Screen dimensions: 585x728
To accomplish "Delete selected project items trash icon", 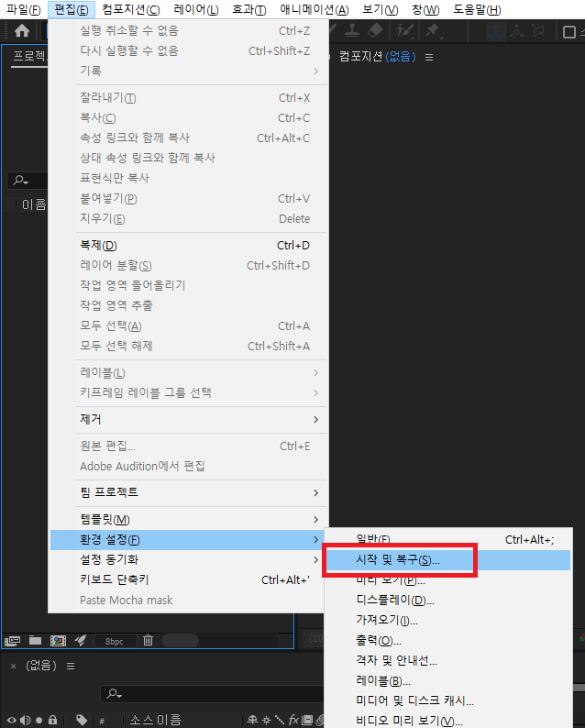I will [x=149, y=640].
